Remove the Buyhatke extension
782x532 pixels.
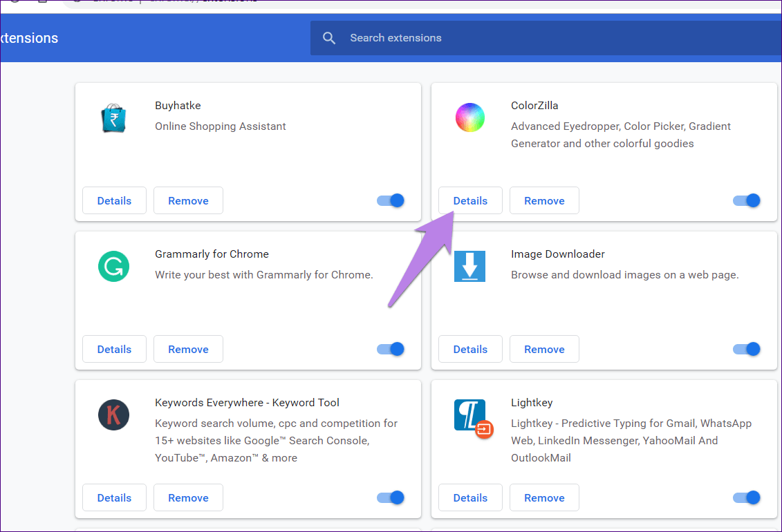pyautogui.click(x=188, y=201)
